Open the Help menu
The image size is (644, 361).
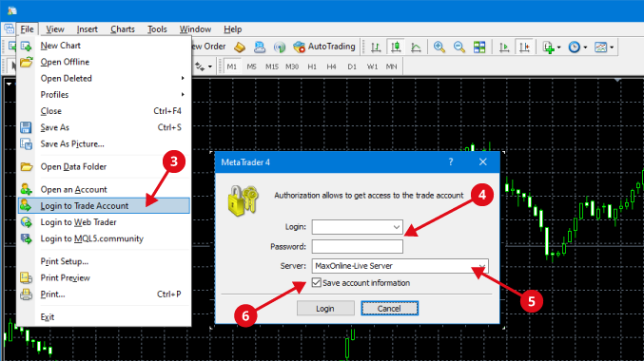[x=232, y=29]
